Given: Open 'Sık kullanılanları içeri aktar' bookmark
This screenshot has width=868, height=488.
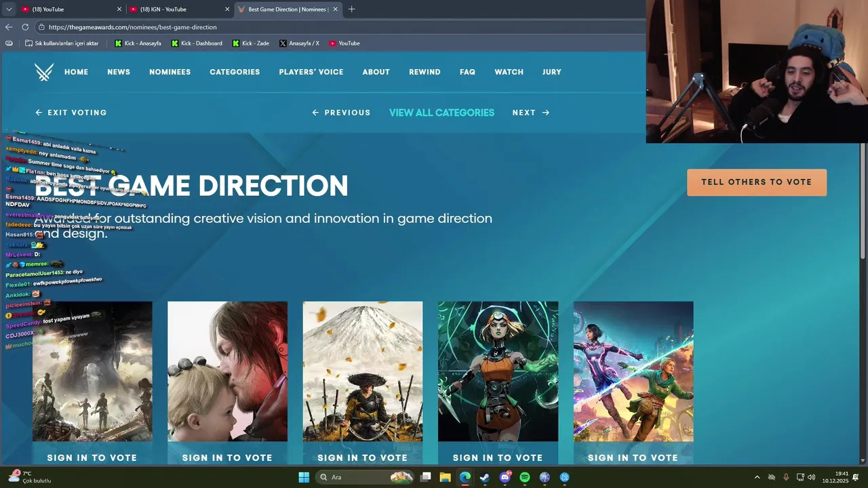Looking at the screenshot, I should pos(62,43).
